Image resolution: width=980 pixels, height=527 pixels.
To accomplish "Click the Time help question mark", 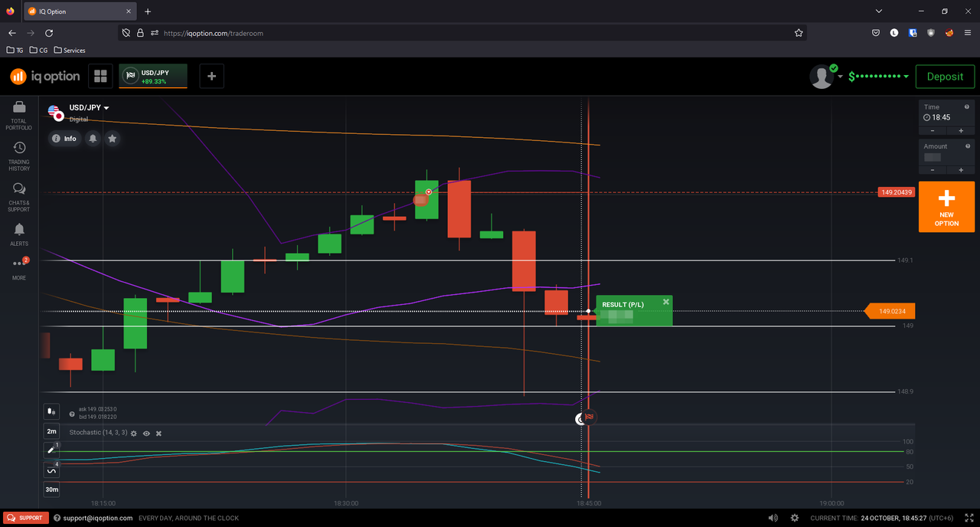I will (x=968, y=107).
